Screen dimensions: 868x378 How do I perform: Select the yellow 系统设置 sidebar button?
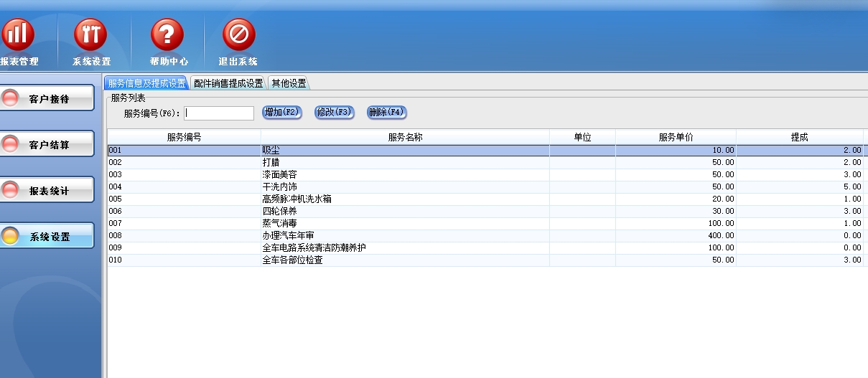[47, 236]
